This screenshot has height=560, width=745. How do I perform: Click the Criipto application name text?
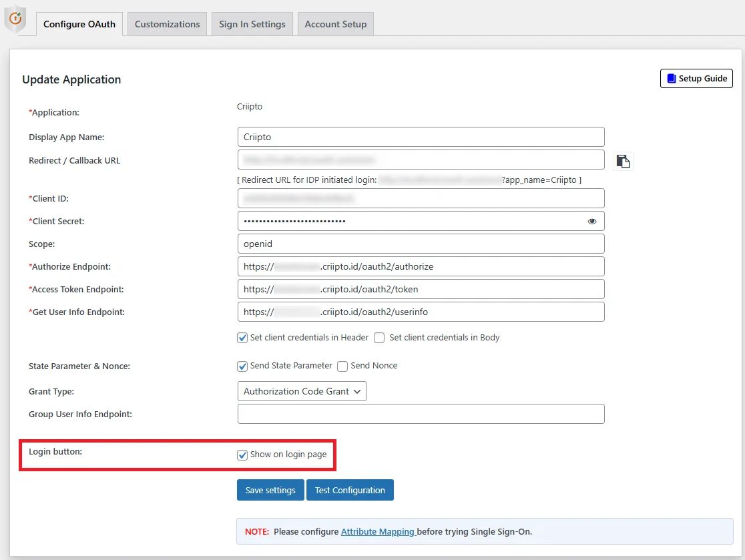pos(250,106)
